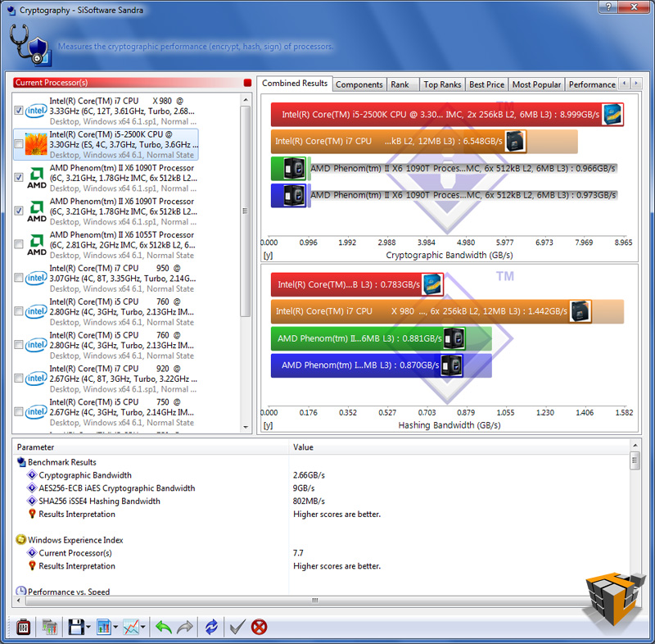Open the Top Ranks tab
The image size is (655, 644).
442,84
